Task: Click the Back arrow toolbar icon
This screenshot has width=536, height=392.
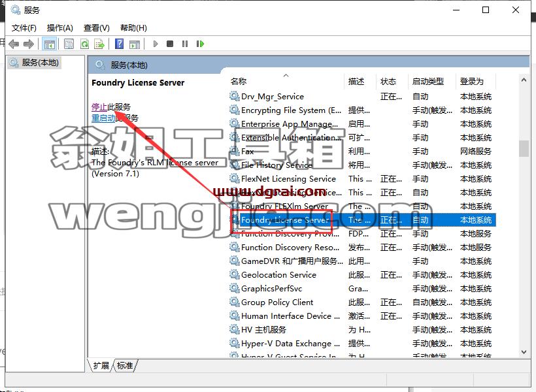Action: coord(14,44)
